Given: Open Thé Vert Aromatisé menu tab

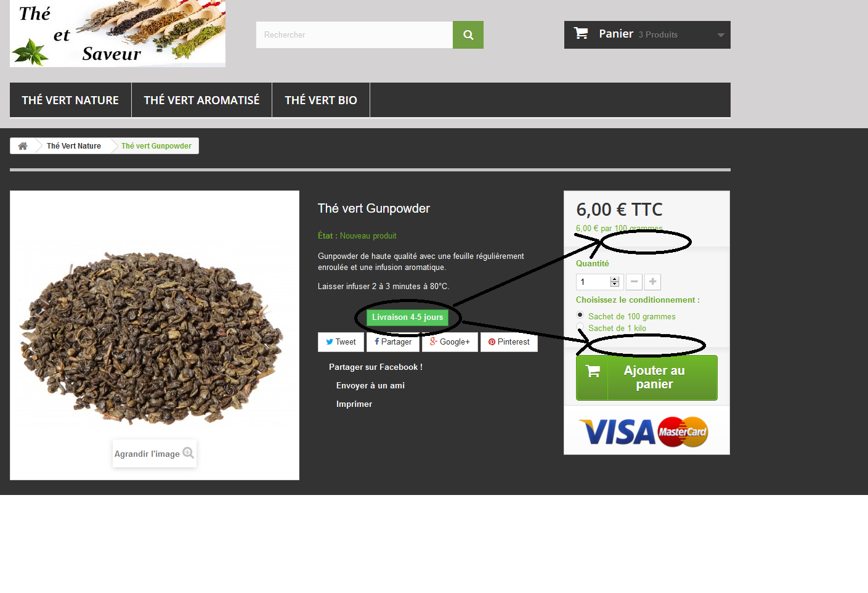Looking at the screenshot, I should (201, 100).
